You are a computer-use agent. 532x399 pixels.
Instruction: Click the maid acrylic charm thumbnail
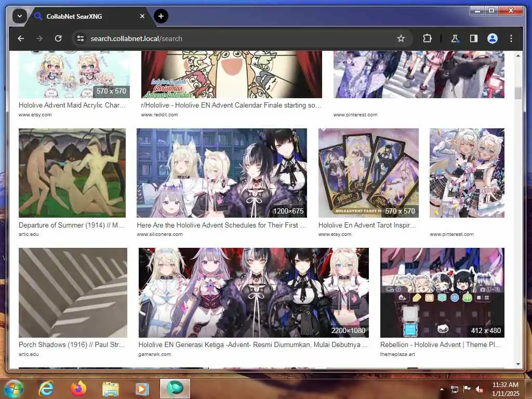tap(74, 74)
